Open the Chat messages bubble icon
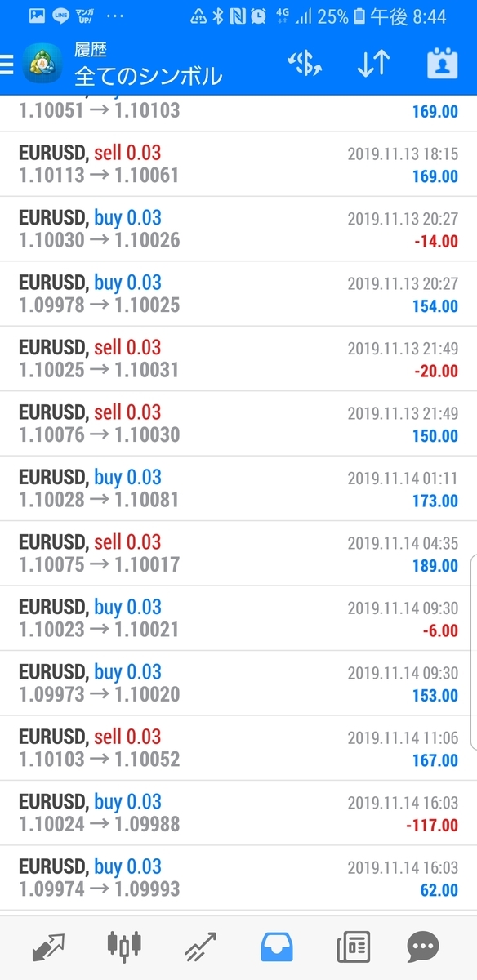The image size is (477, 980). 424,947
